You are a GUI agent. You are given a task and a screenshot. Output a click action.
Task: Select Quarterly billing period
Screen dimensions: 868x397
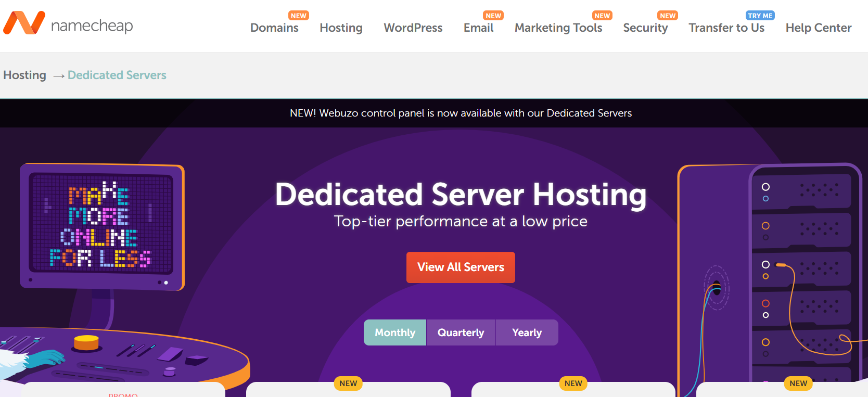[x=461, y=332]
